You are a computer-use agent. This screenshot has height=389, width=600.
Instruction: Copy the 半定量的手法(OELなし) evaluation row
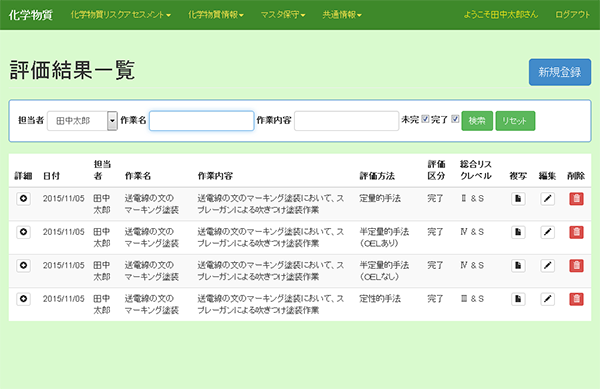click(518, 265)
